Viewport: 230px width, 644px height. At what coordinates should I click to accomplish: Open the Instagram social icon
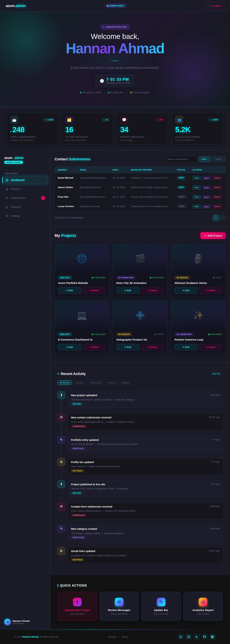click(x=189, y=637)
